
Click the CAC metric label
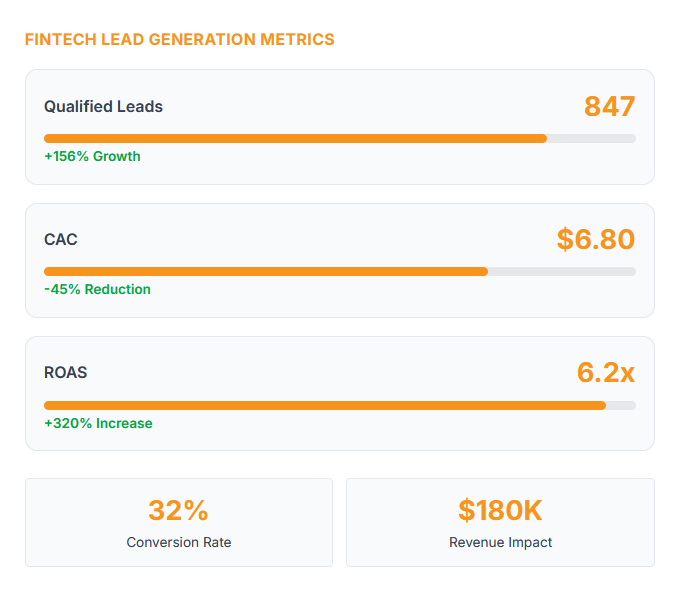pyautogui.click(x=60, y=239)
